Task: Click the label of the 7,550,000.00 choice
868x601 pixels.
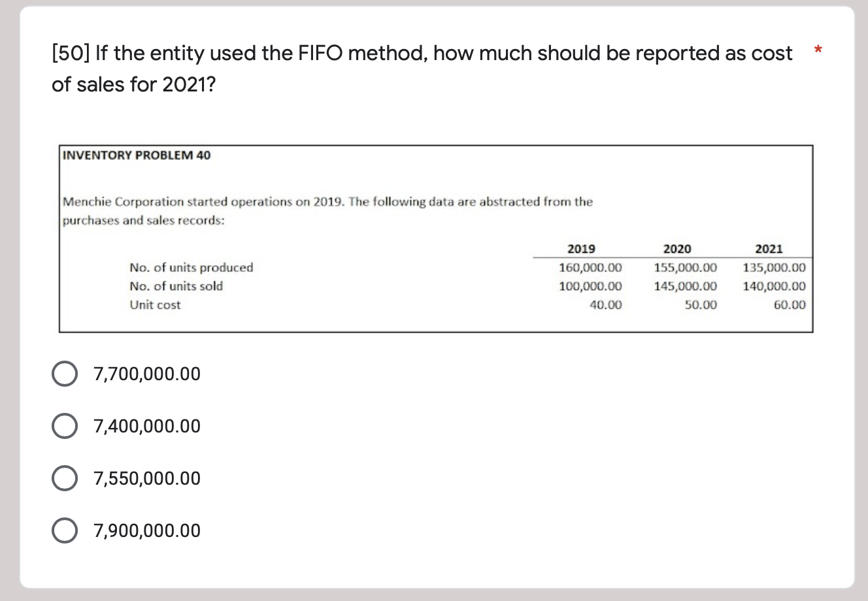Action: (146, 478)
